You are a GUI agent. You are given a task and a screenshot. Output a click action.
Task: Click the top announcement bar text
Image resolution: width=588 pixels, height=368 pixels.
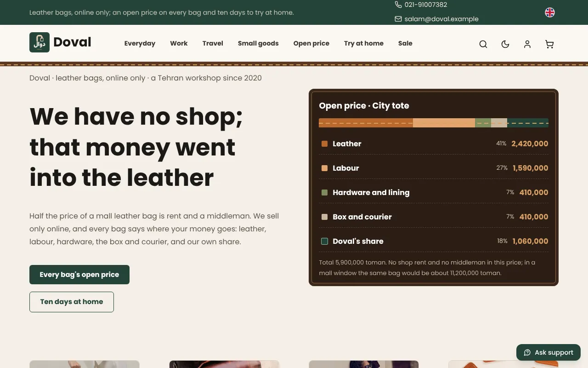tap(162, 12)
